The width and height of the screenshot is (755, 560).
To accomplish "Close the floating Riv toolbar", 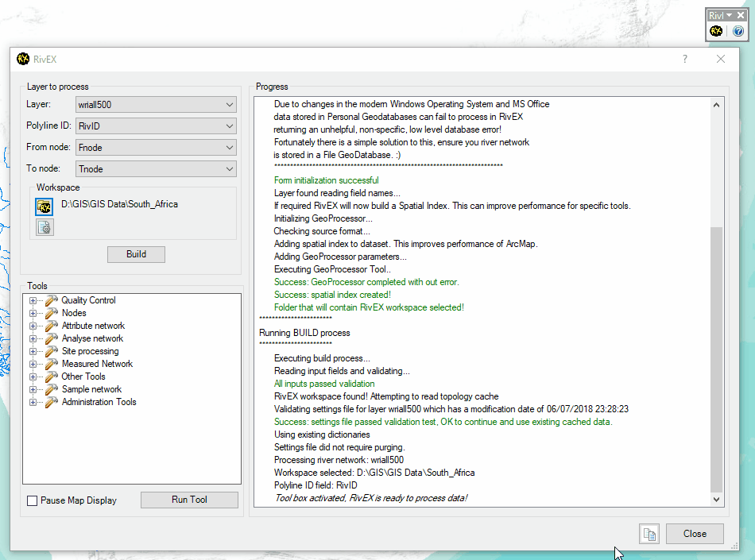I will pos(741,15).
